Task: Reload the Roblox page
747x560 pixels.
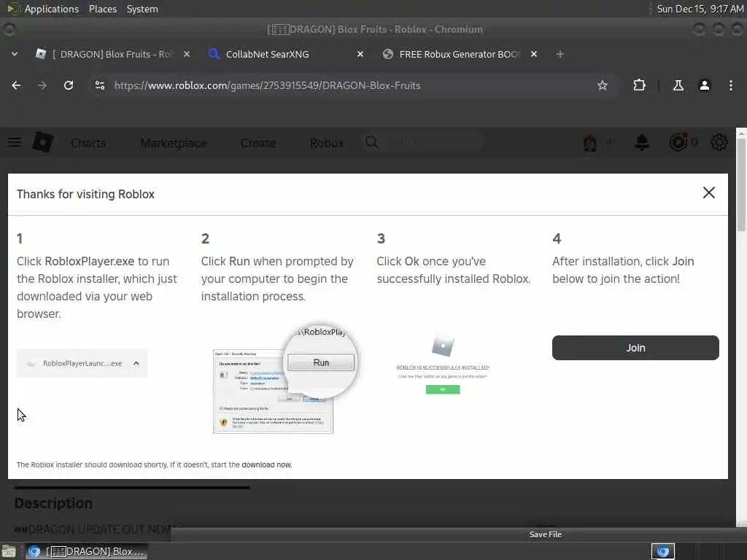Action: coord(69,85)
